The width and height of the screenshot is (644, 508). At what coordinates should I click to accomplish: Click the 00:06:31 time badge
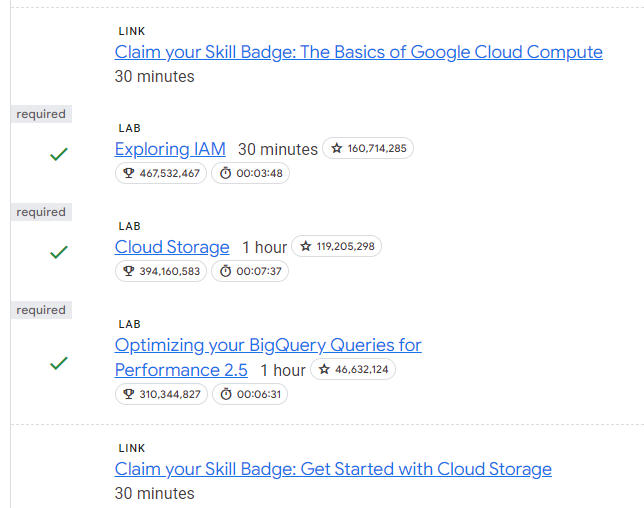point(250,394)
